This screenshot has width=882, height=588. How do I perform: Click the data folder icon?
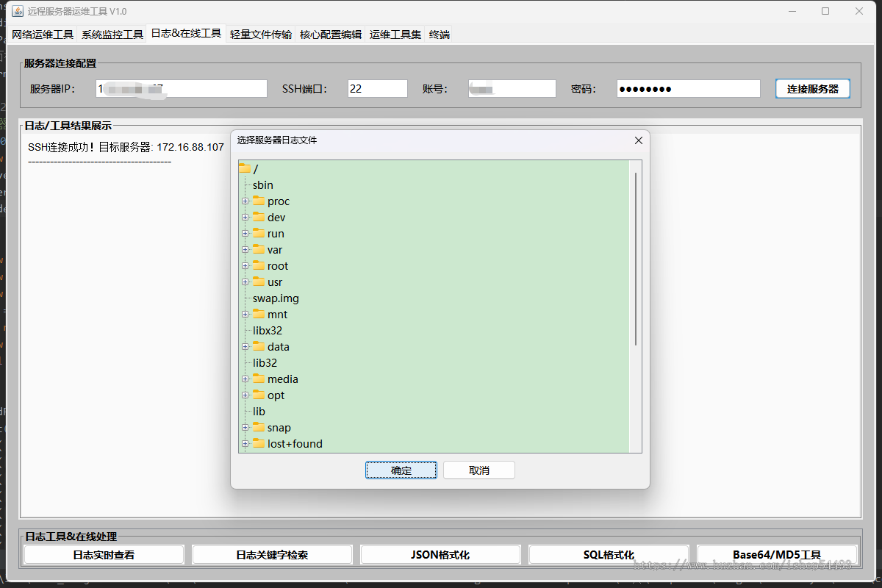258,346
